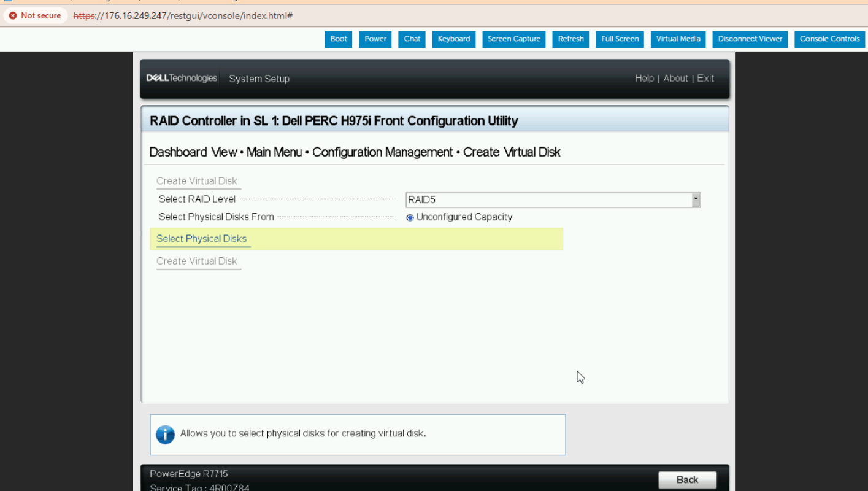Screen dimensions: 868x491
Task: Click Disconnect Viewer
Action: [x=750, y=39]
